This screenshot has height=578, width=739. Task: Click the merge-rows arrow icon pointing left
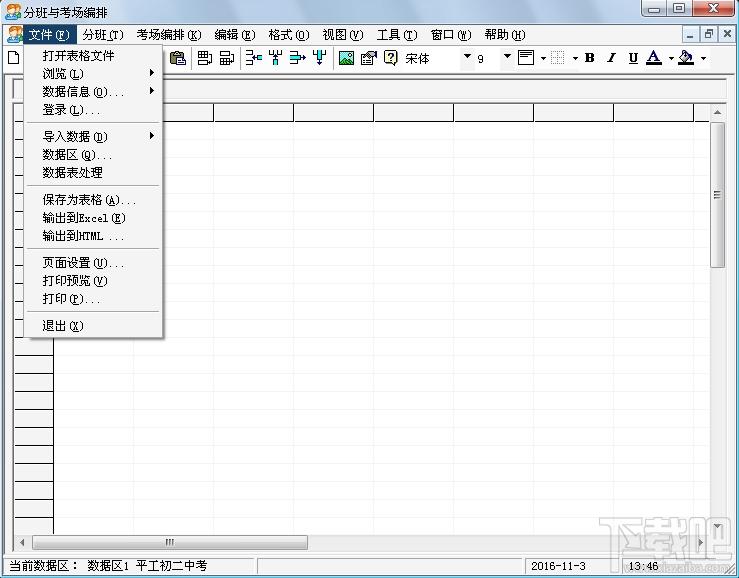click(x=254, y=58)
